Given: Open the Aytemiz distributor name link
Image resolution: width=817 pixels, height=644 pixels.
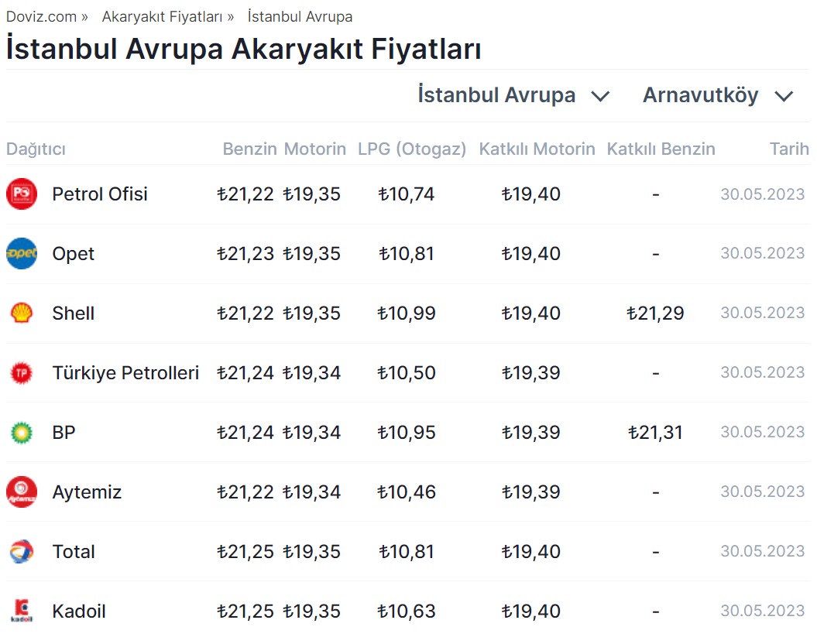Looking at the screenshot, I should point(87,492).
